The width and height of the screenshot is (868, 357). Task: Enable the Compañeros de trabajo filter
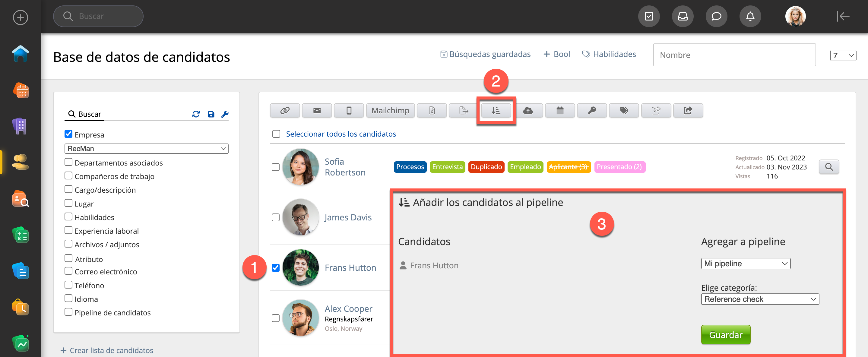click(x=68, y=176)
